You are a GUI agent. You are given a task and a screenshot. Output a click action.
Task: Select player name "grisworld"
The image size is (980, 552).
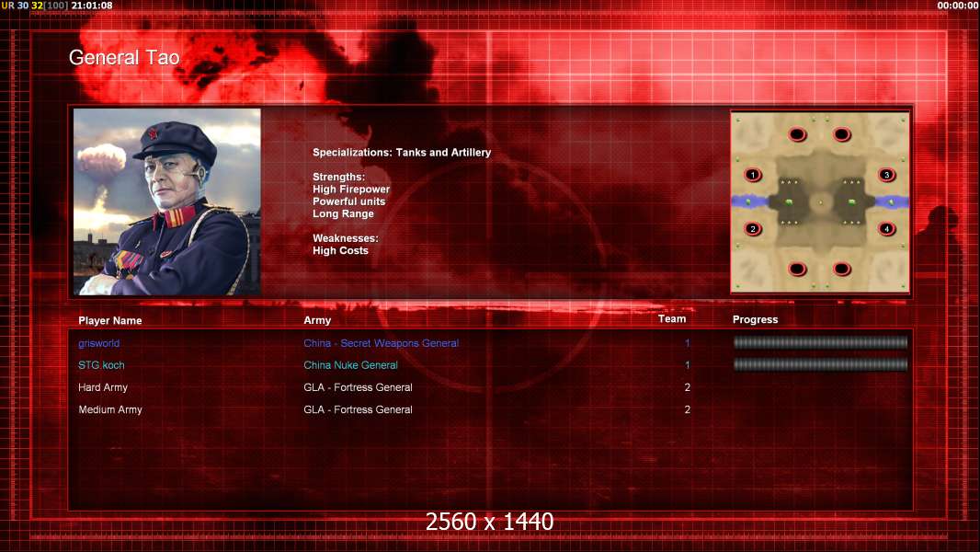pyautogui.click(x=98, y=343)
